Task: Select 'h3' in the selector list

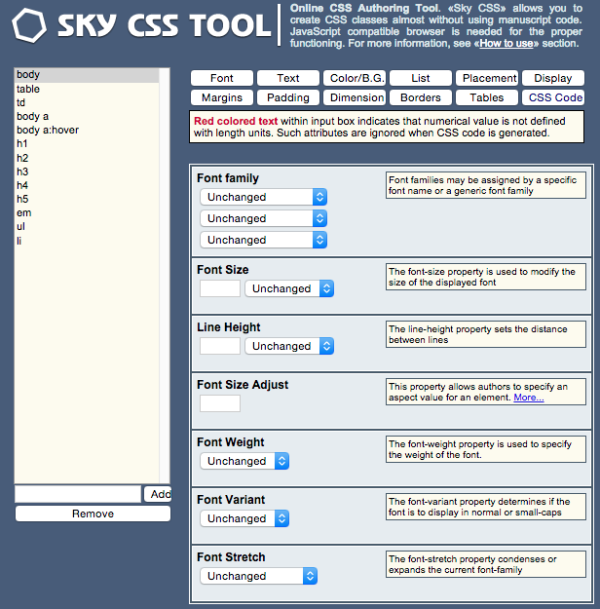Action: (x=87, y=171)
